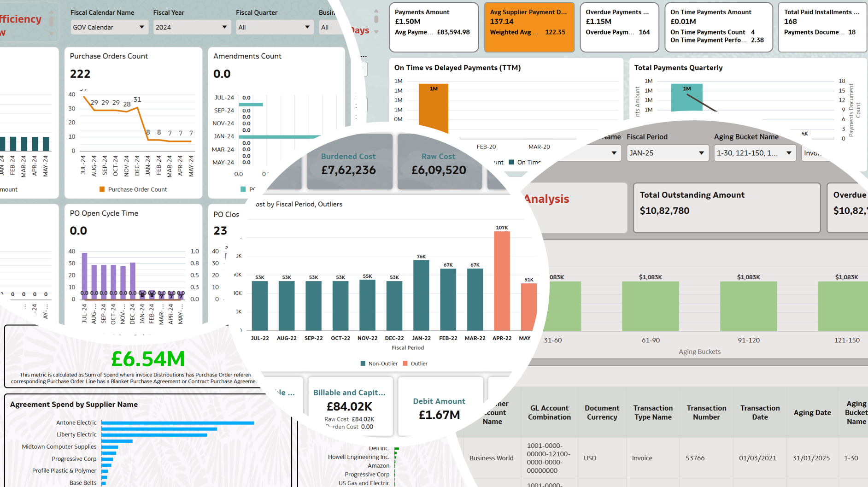Click the Howell Engineering Inc. label

[358, 457]
